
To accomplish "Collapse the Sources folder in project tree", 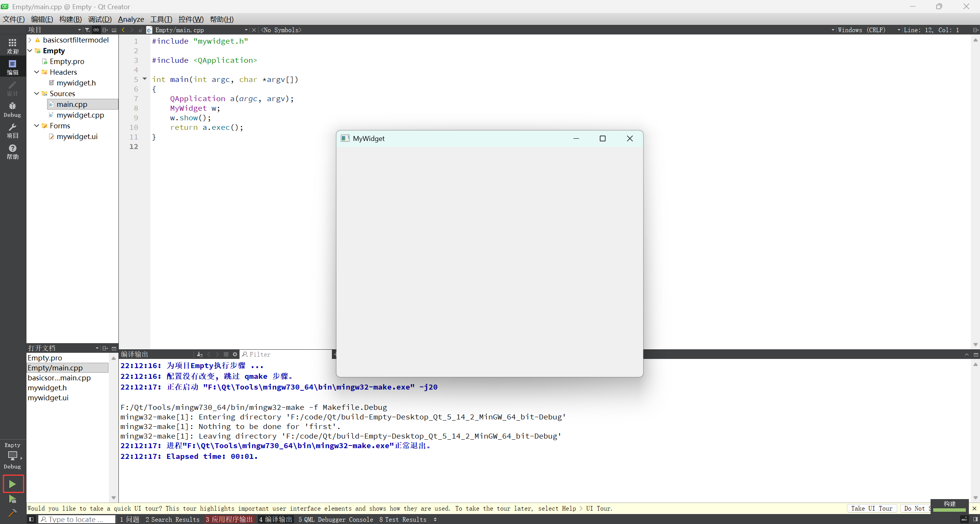I will click(36, 93).
